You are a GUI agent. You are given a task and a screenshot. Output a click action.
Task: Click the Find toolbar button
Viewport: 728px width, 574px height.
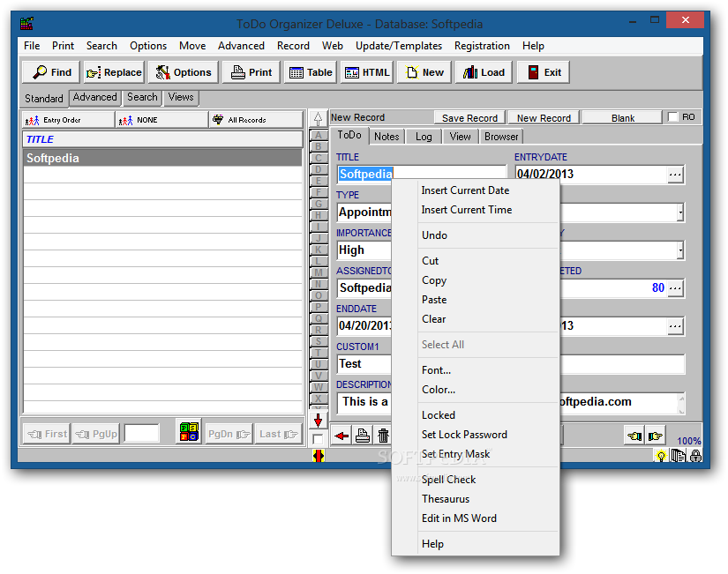(x=51, y=72)
